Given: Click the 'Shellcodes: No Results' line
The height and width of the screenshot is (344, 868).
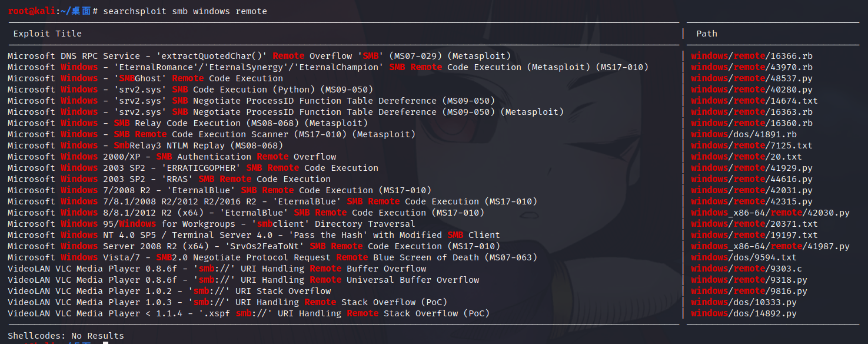Looking at the screenshot, I should [x=66, y=336].
